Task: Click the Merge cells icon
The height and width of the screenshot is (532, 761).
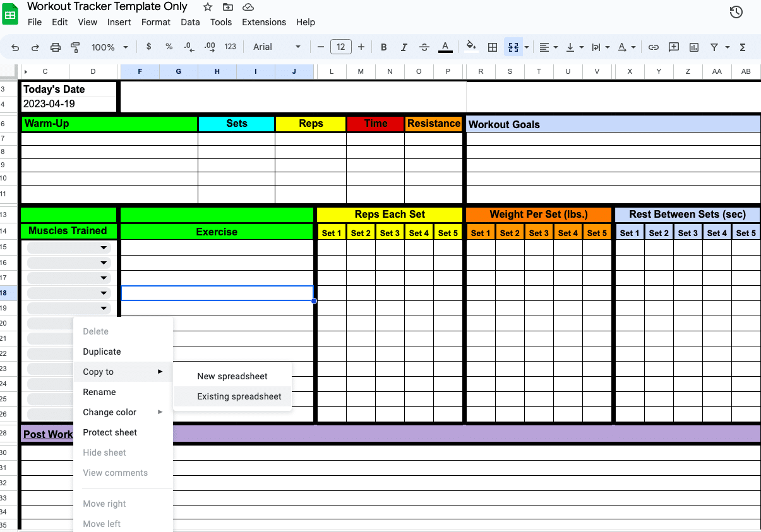Action: click(513, 47)
